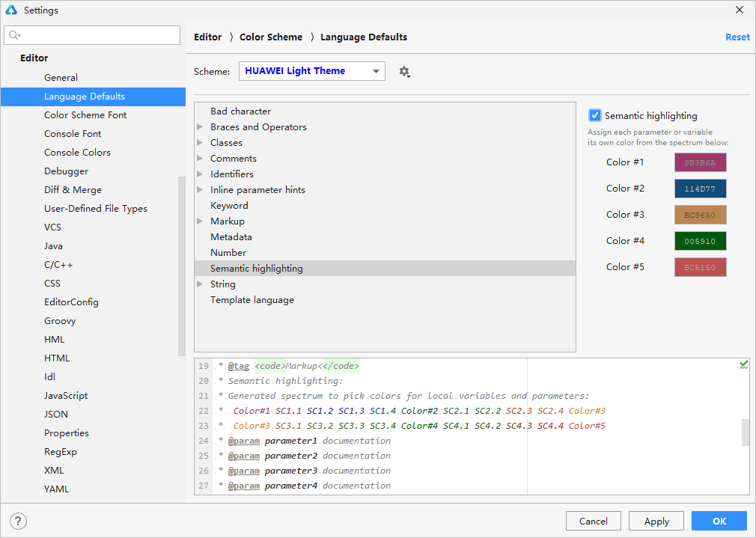Select Language Defaults in the sidebar
This screenshot has height=538, width=756.
click(93, 97)
